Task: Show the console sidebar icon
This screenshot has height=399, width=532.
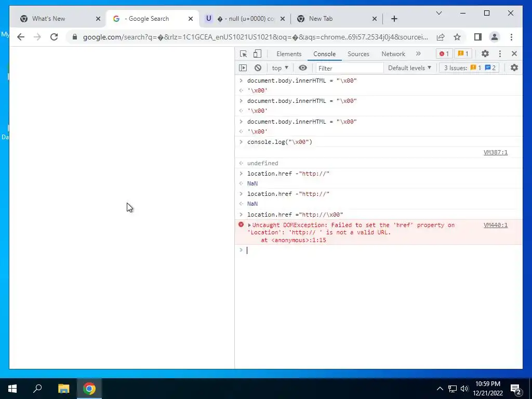Action: tap(243, 68)
